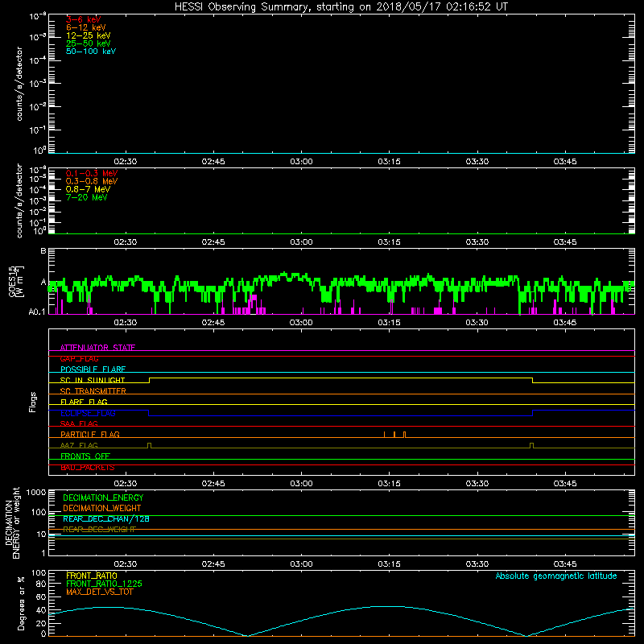
Task: Select the 3-6 keV legend label
Action: point(84,19)
